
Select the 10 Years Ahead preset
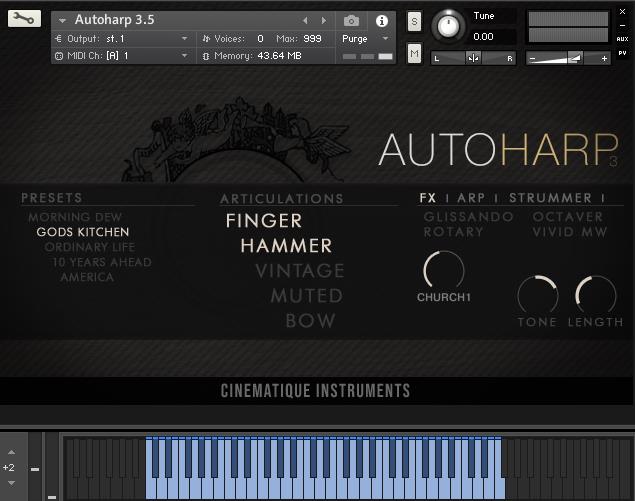101,262
